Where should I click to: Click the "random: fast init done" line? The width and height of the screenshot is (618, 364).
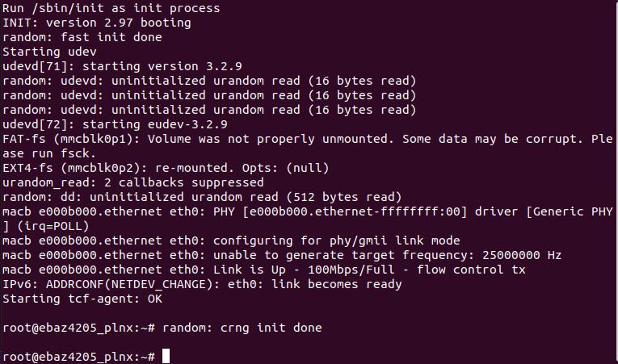click(82, 37)
